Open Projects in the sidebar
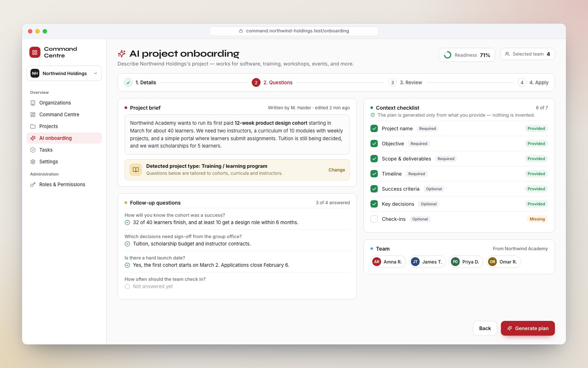 [x=64, y=126]
